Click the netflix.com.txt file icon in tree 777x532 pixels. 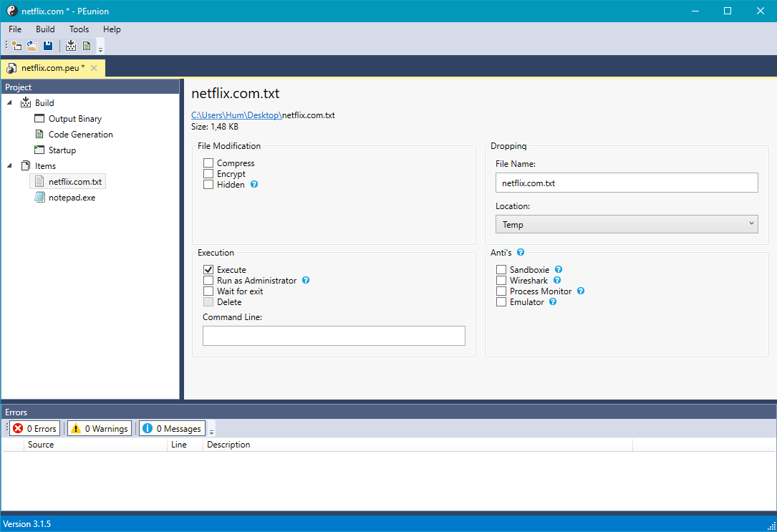[39, 181]
